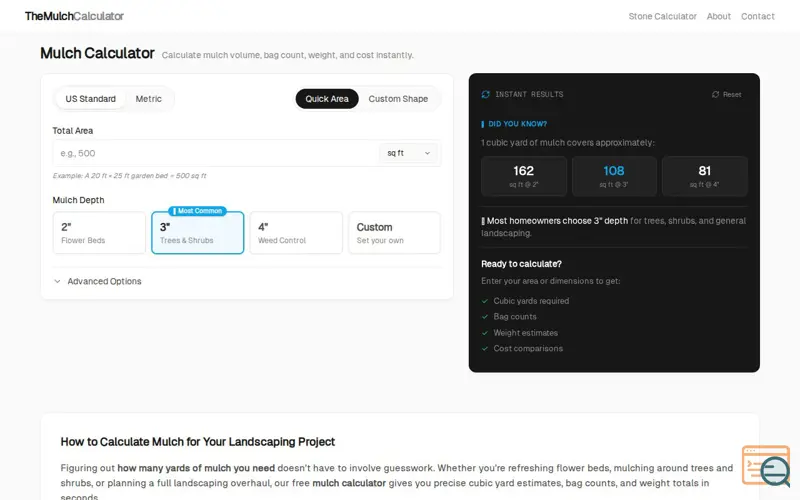Switch to the Custom Shape tab
The image size is (800, 500).
tap(398, 99)
